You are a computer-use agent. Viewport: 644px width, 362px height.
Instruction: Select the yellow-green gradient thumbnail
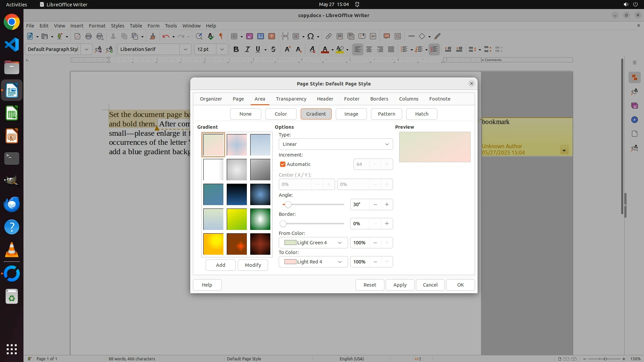point(237,219)
